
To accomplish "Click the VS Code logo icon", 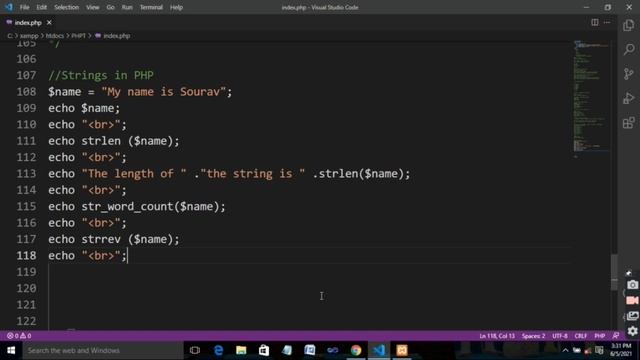I will point(9,7).
